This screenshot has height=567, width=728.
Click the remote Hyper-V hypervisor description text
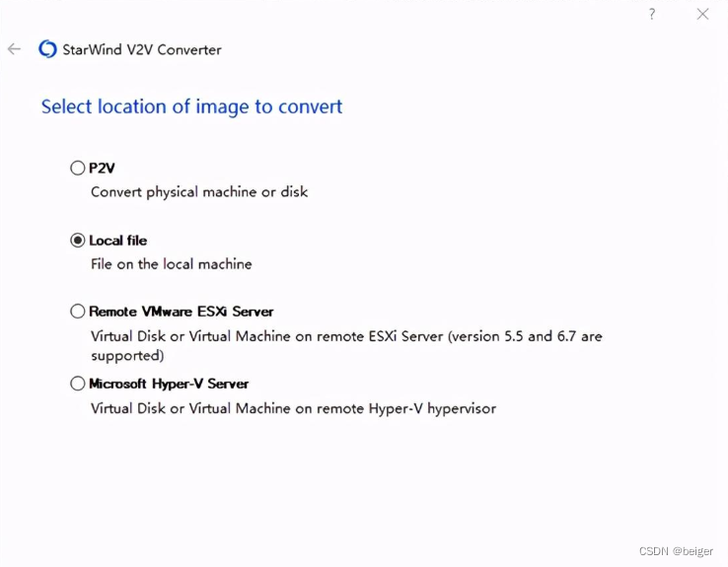pyautogui.click(x=293, y=407)
